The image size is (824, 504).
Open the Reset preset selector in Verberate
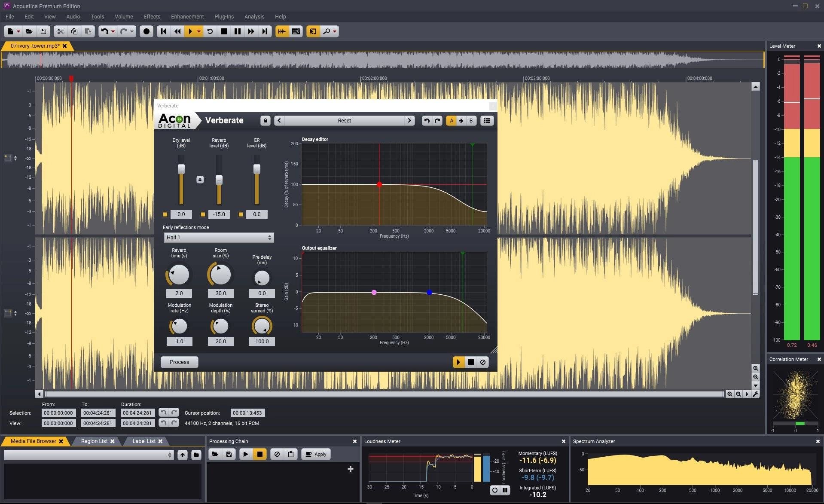(x=344, y=121)
